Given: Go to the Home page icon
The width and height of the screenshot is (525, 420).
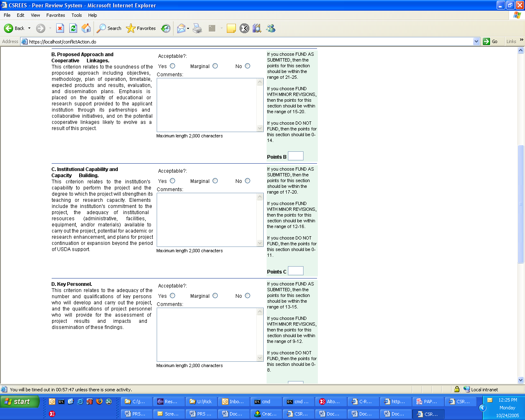Looking at the screenshot, I should coord(86,28).
